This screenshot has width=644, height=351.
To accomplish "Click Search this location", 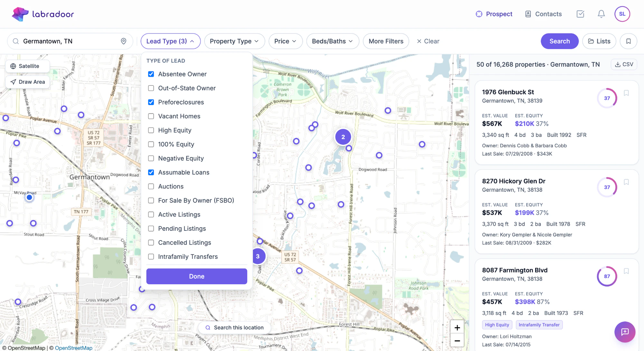I will click(234, 327).
